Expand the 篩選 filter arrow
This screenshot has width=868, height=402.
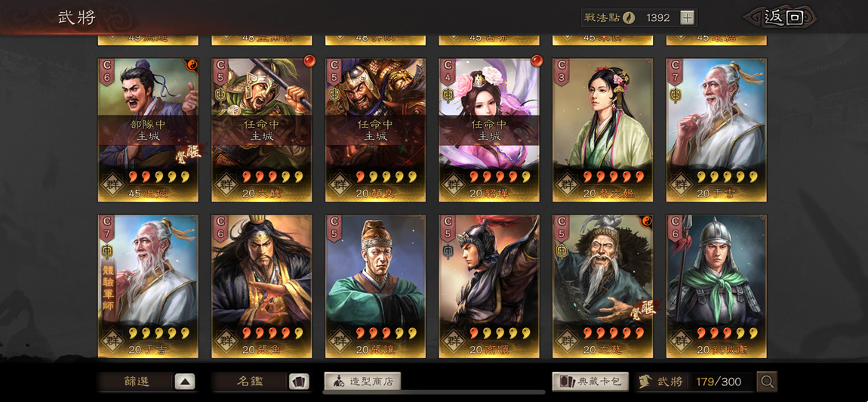(x=185, y=382)
